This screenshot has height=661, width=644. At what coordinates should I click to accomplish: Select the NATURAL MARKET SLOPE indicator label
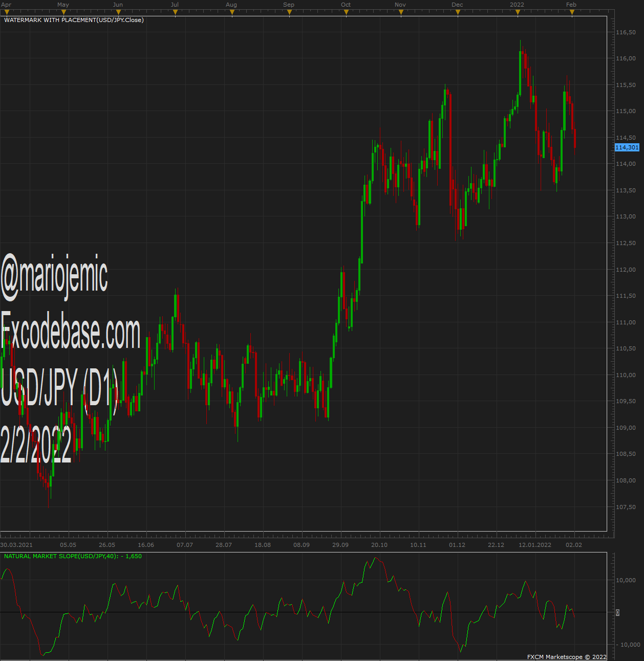click(73, 556)
